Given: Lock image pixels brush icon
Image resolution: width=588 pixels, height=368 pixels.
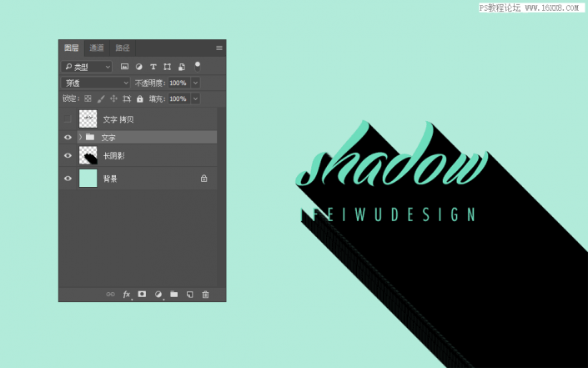Looking at the screenshot, I should [x=100, y=98].
